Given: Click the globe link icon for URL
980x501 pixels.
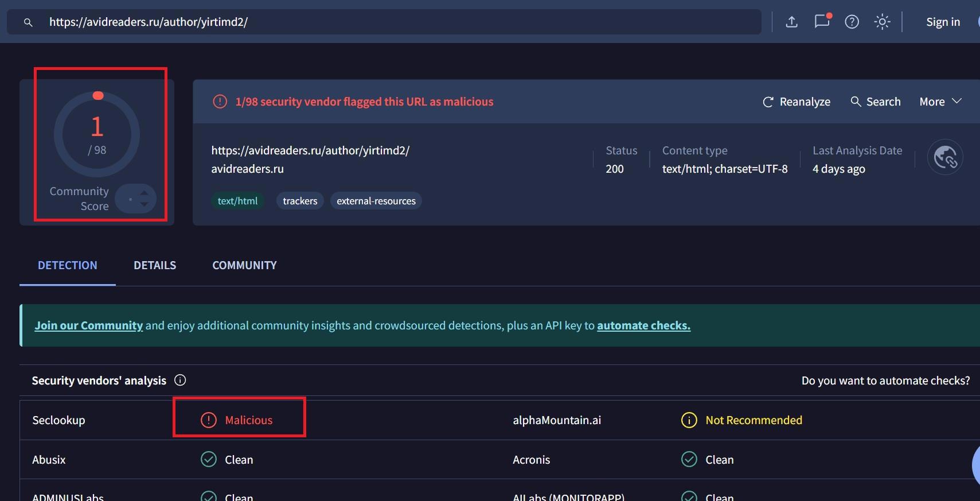Looking at the screenshot, I should [944, 157].
